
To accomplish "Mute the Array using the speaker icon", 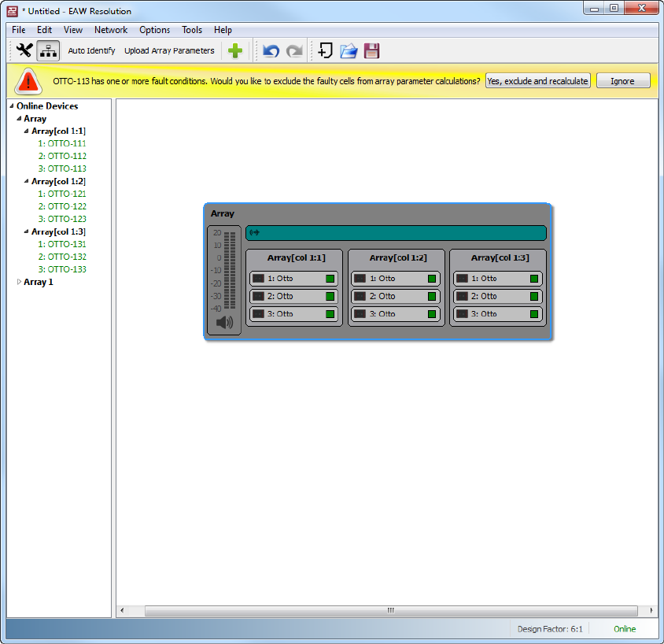I will [x=224, y=322].
